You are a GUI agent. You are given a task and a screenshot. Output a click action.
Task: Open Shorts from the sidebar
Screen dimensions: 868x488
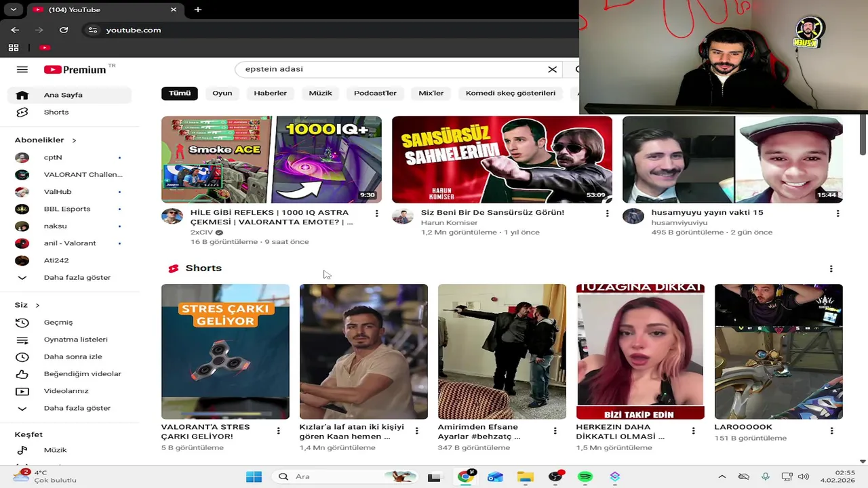[69, 113]
